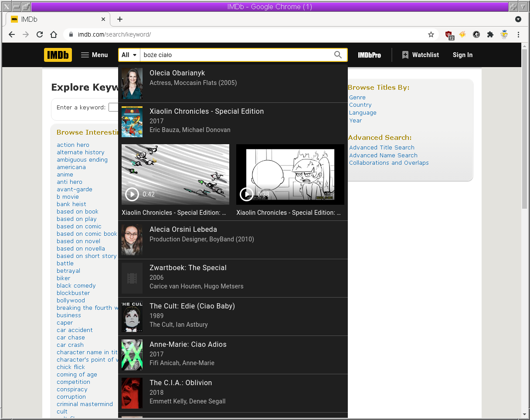This screenshot has width=530, height=420.
Task: Click the address bar URL
Action: pos(114,34)
